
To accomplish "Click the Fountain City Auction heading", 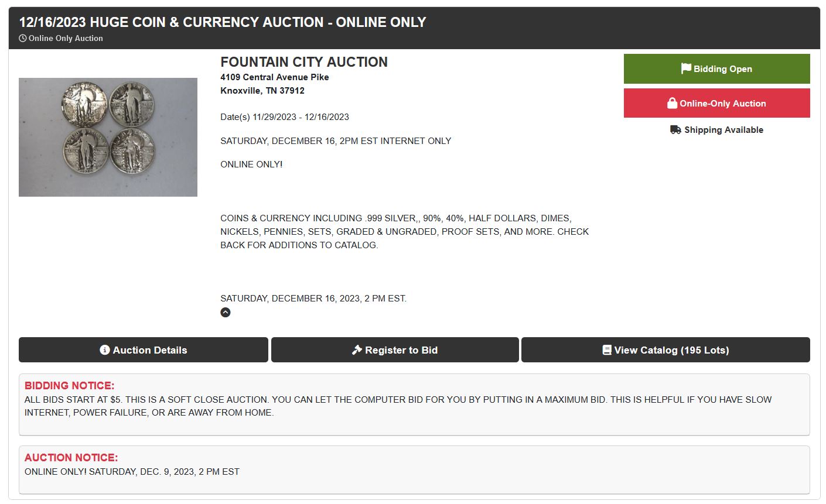I will (304, 62).
